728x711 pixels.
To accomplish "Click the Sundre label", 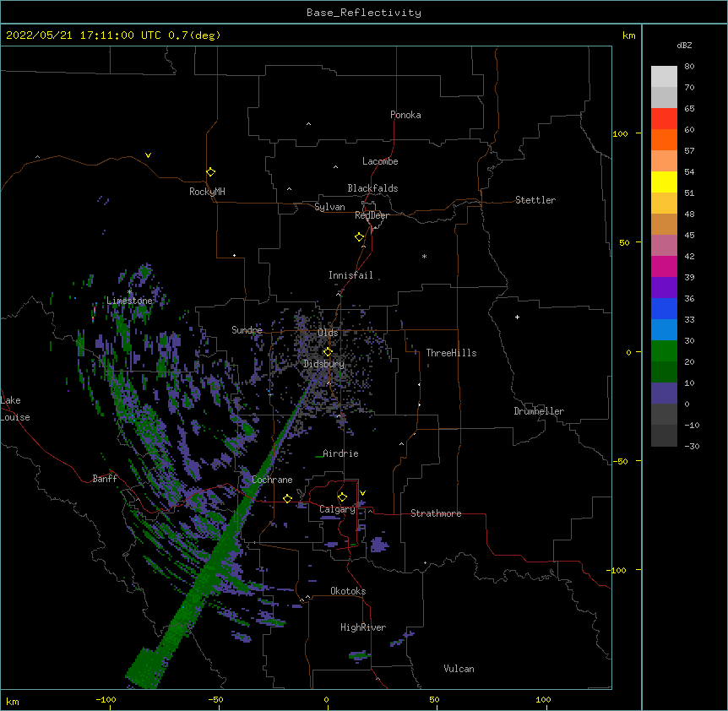I will [x=247, y=330].
